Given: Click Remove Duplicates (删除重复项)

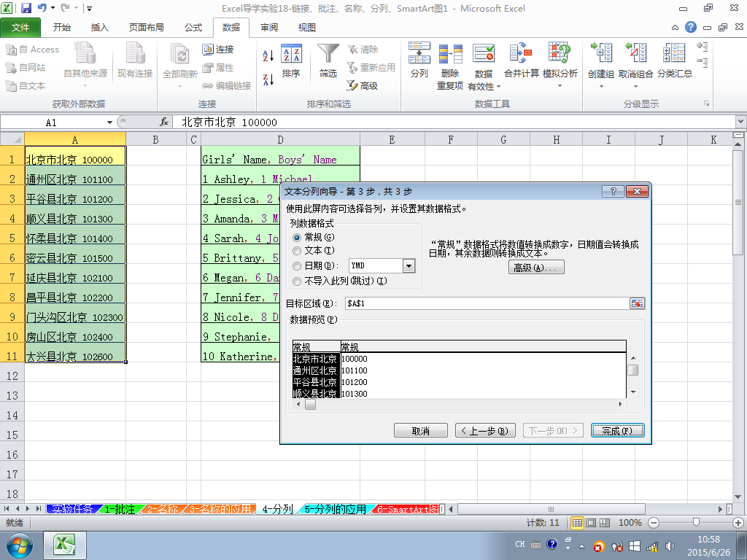Looking at the screenshot, I should pyautogui.click(x=450, y=66).
